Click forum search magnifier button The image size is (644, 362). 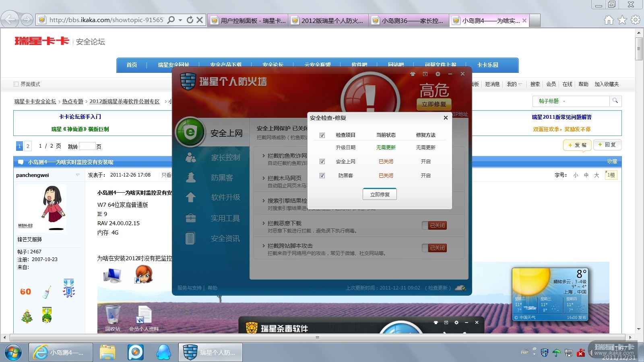(615, 101)
